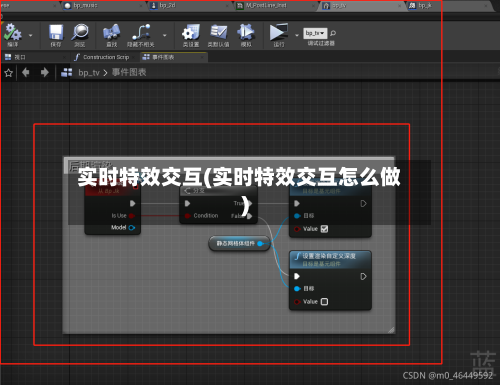Click the 目标 input pin on upper node
Image resolution: width=500 pixels, height=385 pixels.
tap(297, 216)
